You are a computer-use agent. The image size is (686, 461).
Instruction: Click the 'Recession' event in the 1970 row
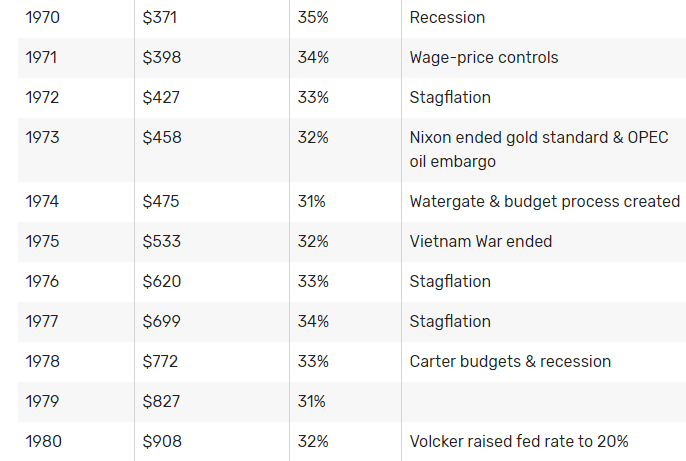[x=447, y=18]
